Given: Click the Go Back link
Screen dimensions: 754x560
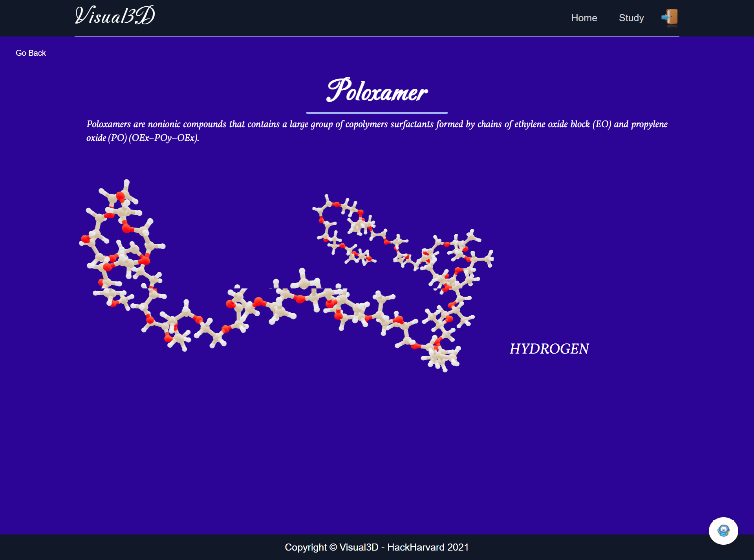Looking at the screenshot, I should [x=31, y=53].
